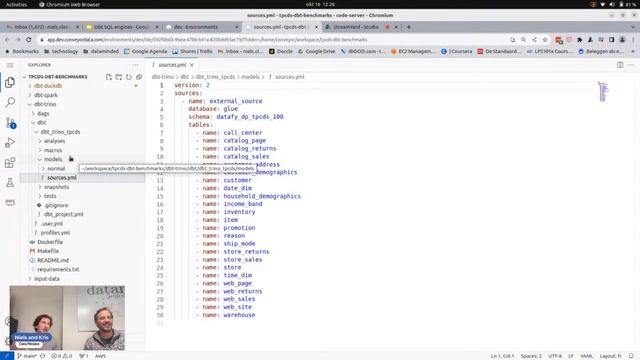Image resolution: width=640 pixels, height=360 pixels.
Task: Split the editor to the right
Action: (x=620, y=65)
